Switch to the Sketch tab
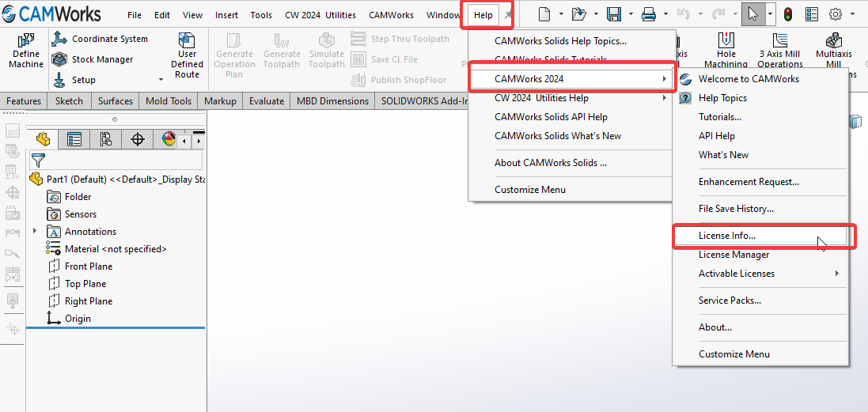The width and height of the screenshot is (868, 412). [69, 100]
